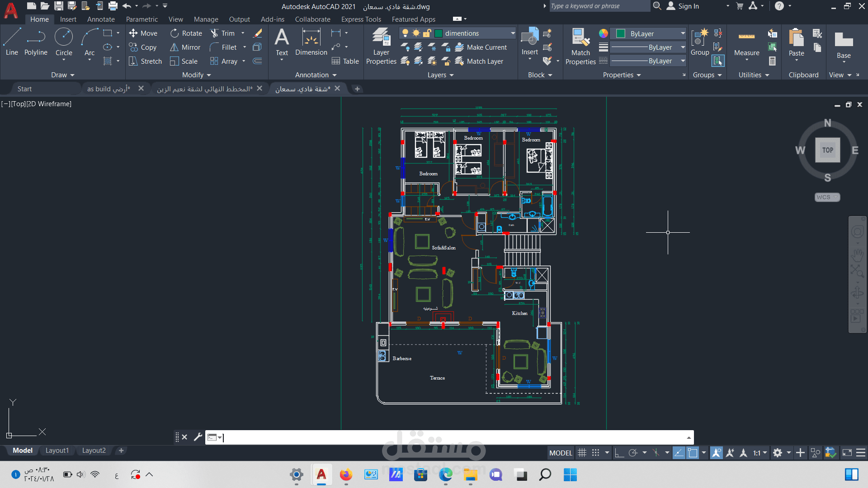The height and width of the screenshot is (488, 868).
Task: Open the object color ByLayer dropdown
Action: tap(683, 33)
